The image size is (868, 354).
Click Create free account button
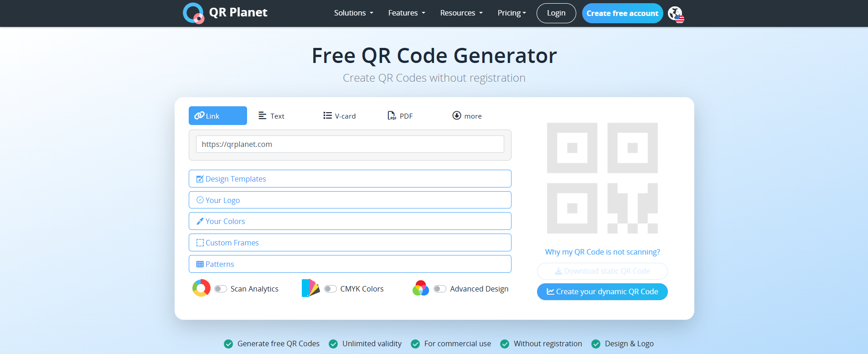pos(622,13)
